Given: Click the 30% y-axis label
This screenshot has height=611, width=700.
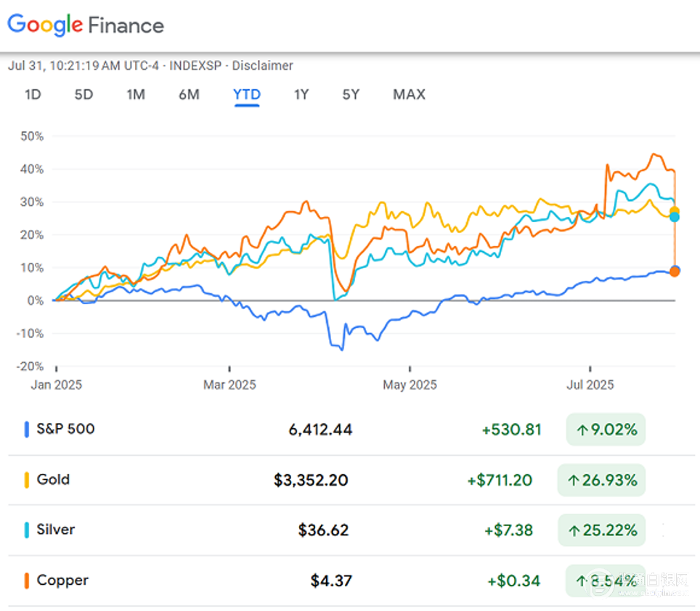Looking at the screenshot, I should click(x=32, y=202).
